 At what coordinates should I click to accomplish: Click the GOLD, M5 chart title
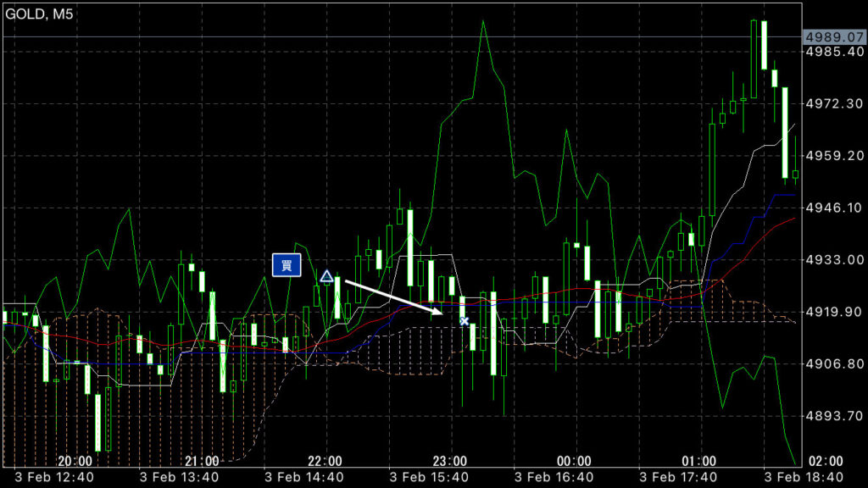coord(39,14)
